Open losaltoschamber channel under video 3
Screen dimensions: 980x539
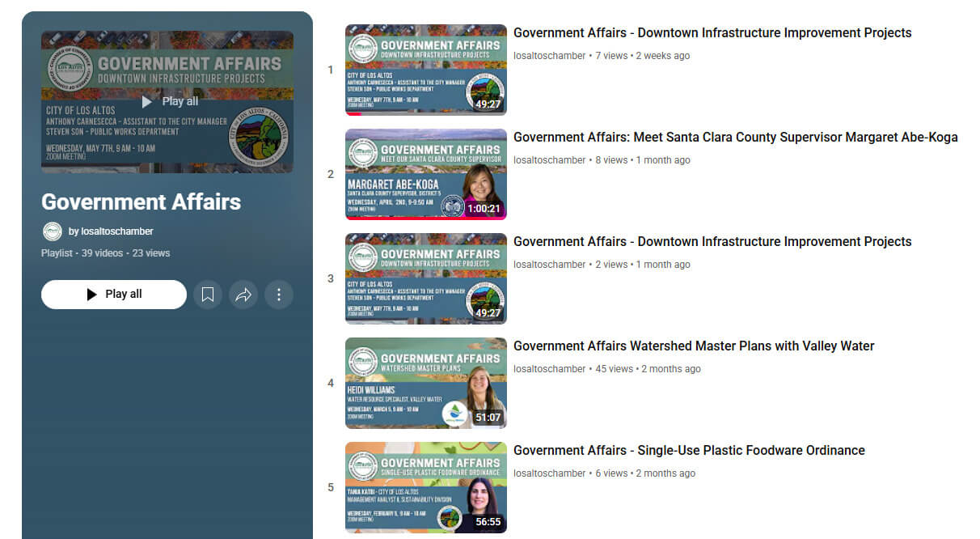[549, 265]
